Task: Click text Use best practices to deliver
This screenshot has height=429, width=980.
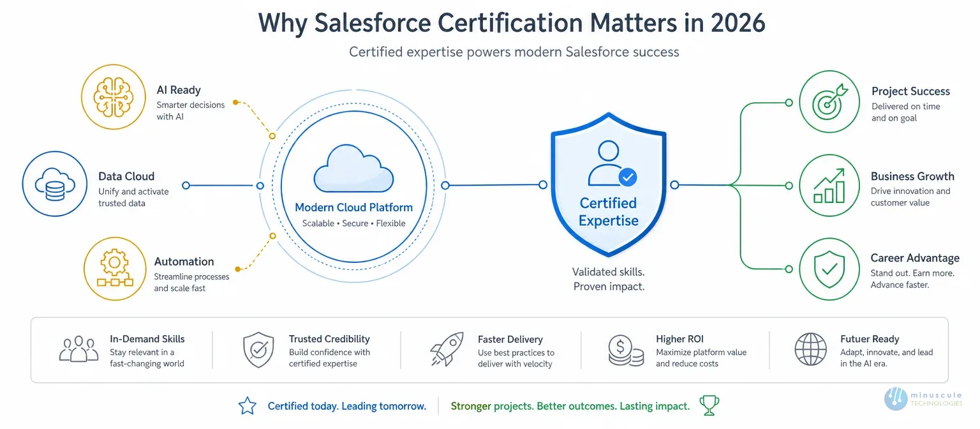Action: click(516, 358)
